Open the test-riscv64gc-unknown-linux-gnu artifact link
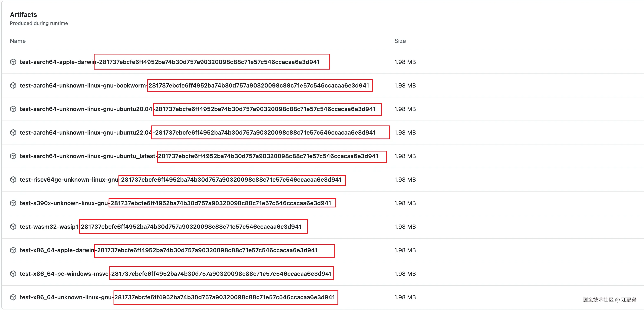Image resolution: width=644 pixels, height=310 pixels. (x=180, y=180)
